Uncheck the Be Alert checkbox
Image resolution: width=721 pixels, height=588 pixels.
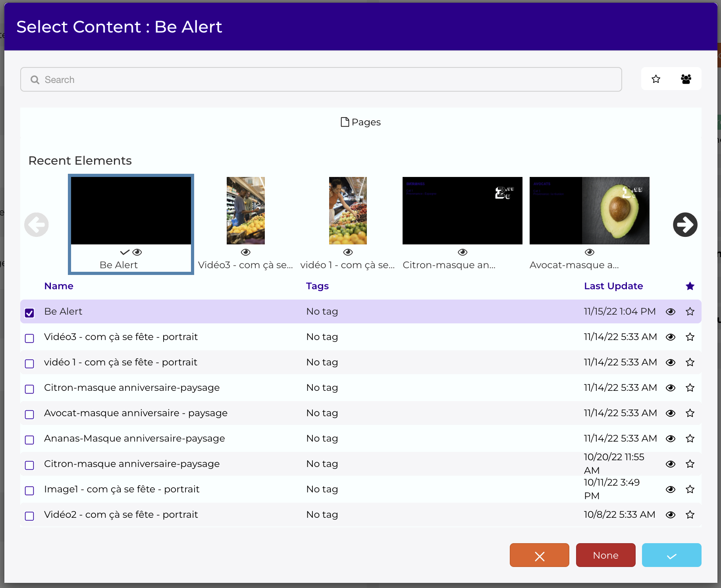pyautogui.click(x=29, y=313)
